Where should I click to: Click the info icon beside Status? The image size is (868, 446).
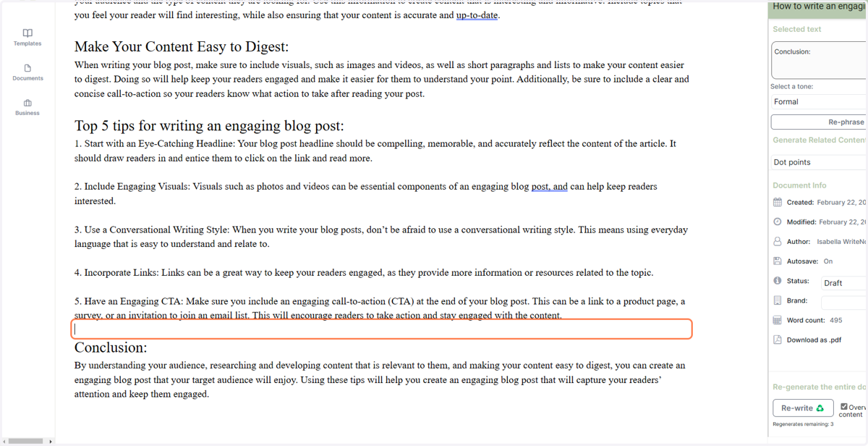click(778, 280)
